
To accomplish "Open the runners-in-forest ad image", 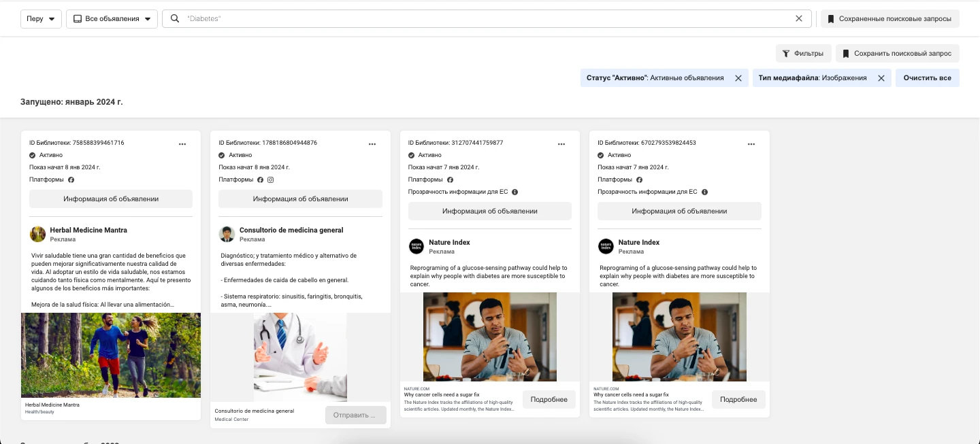I will click(111, 355).
